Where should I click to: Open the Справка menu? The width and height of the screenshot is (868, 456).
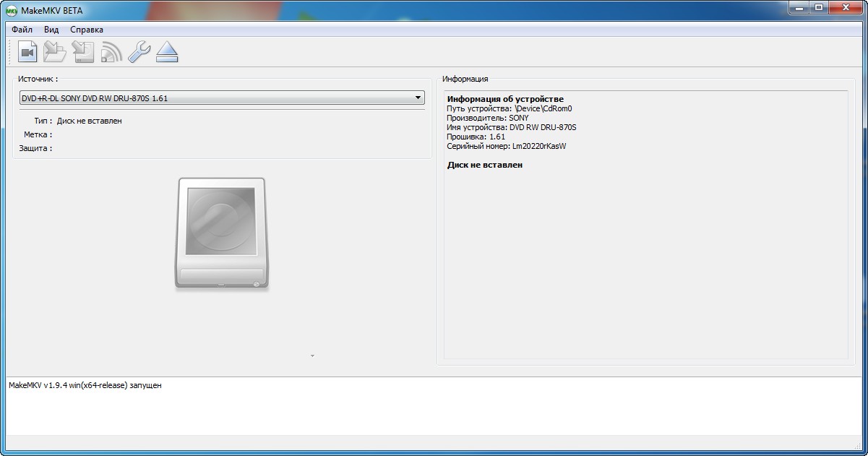[x=87, y=30]
